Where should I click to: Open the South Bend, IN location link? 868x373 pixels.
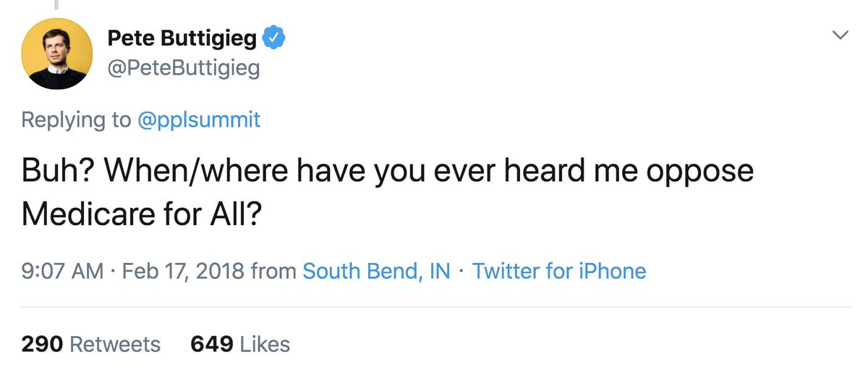(x=376, y=272)
